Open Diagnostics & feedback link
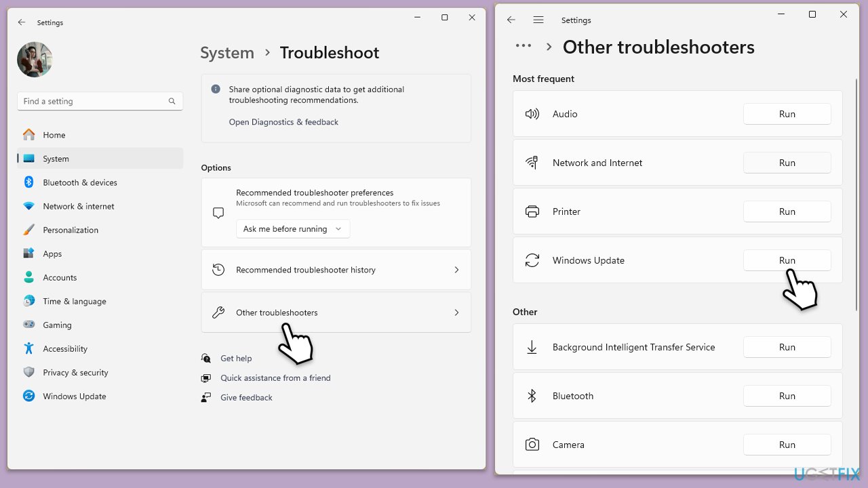 pos(283,122)
